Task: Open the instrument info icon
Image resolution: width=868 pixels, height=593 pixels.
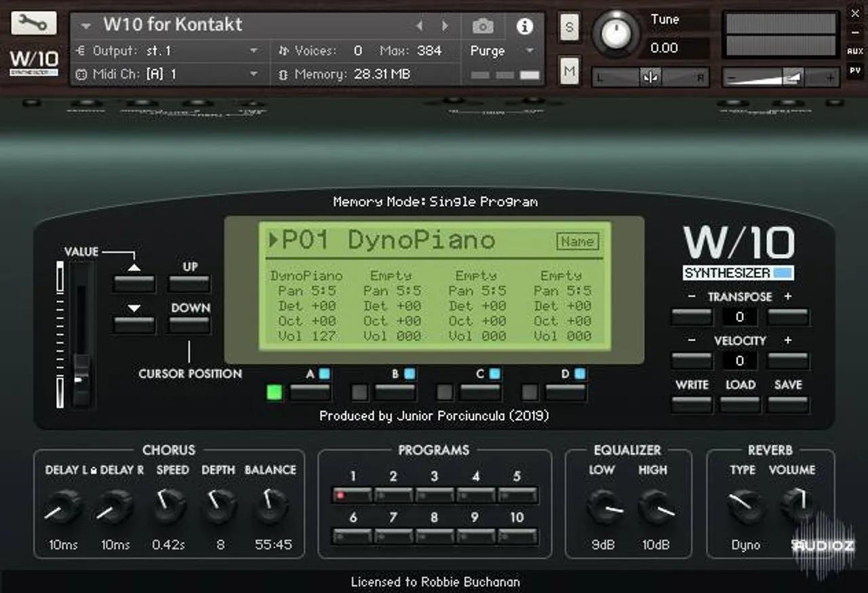Action: point(524,26)
